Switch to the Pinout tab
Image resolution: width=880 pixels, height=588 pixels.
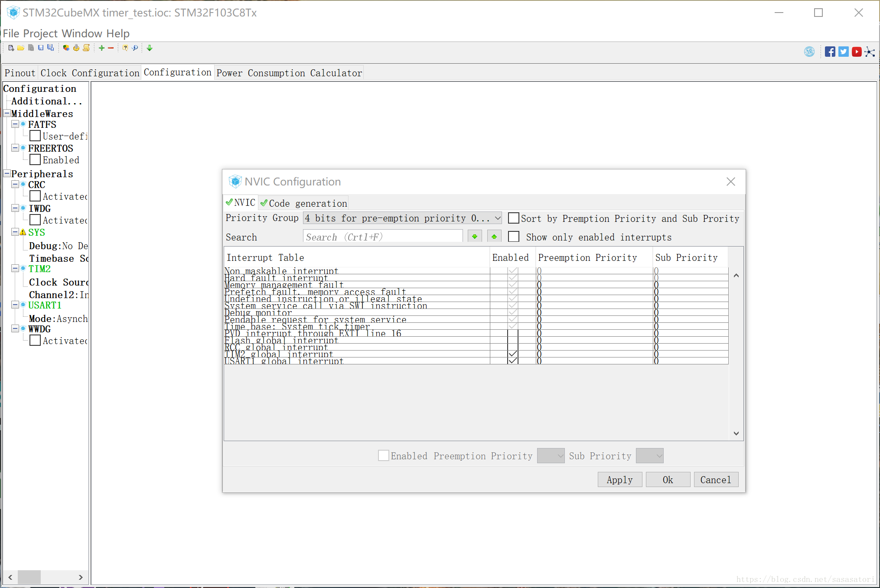point(20,73)
